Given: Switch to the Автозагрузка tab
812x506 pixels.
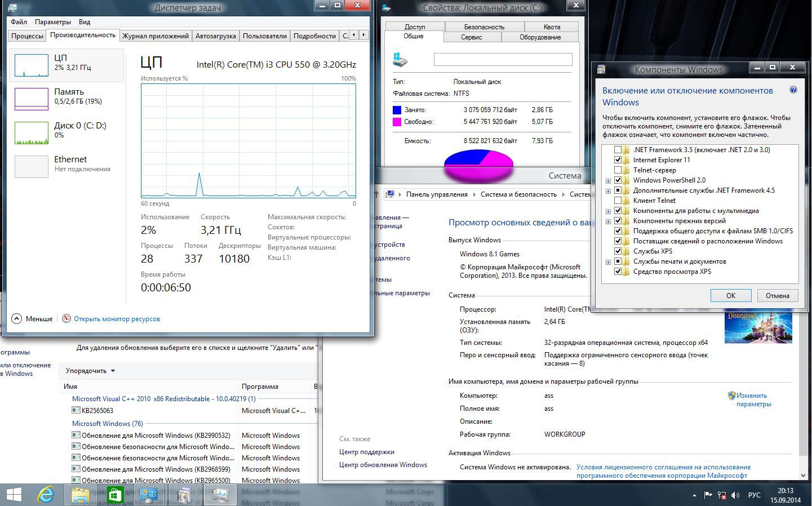Looking at the screenshot, I should (216, 35).
